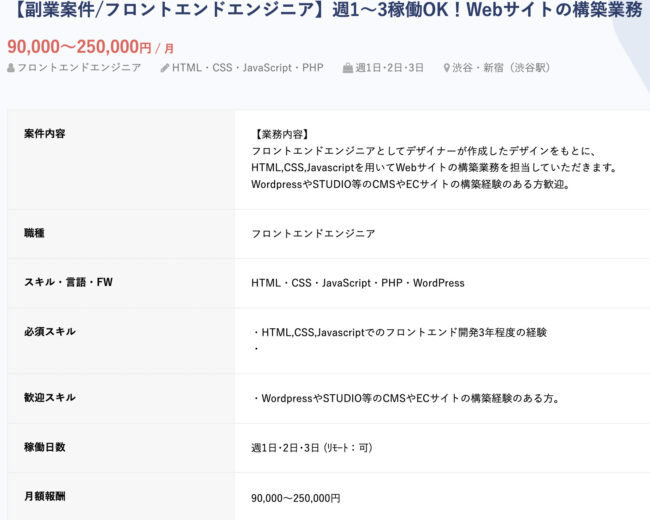Click the pencil icon beside HTML・CSS
Viewport: 650px width, 520px height.
tap(165, 68)
